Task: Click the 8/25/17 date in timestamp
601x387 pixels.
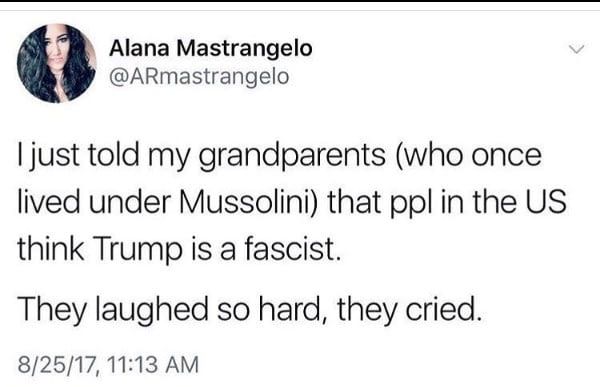Action: (x=56, y=364)
